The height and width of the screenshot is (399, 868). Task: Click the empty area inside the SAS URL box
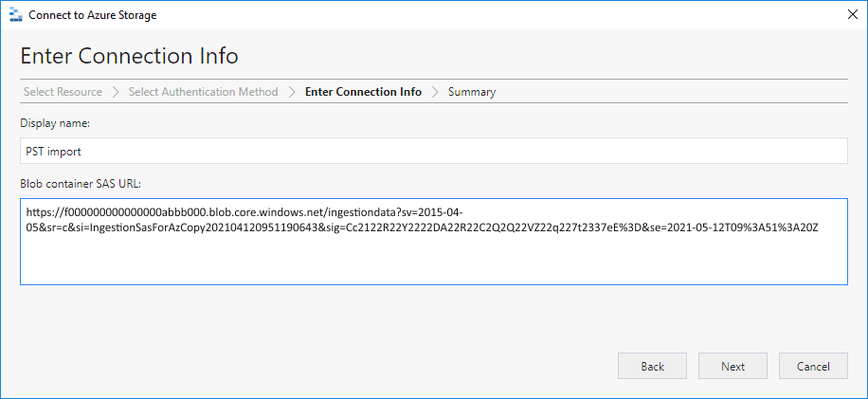pyautogui.click(x=433, y=263)
